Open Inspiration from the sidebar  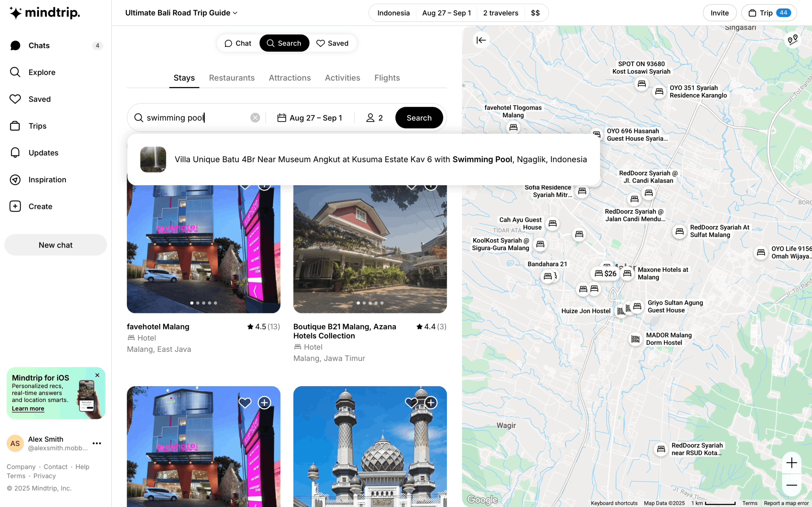47,180
